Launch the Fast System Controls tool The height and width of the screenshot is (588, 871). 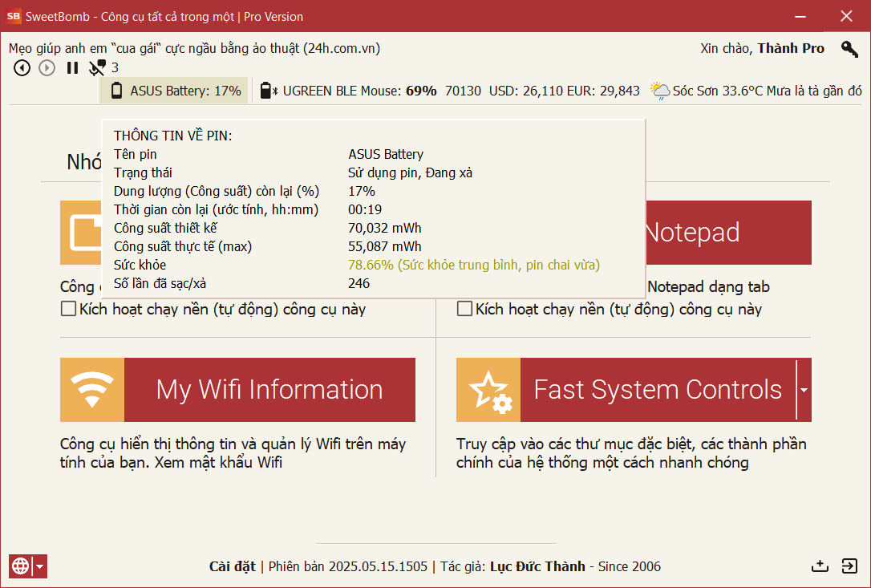[658, 390]
